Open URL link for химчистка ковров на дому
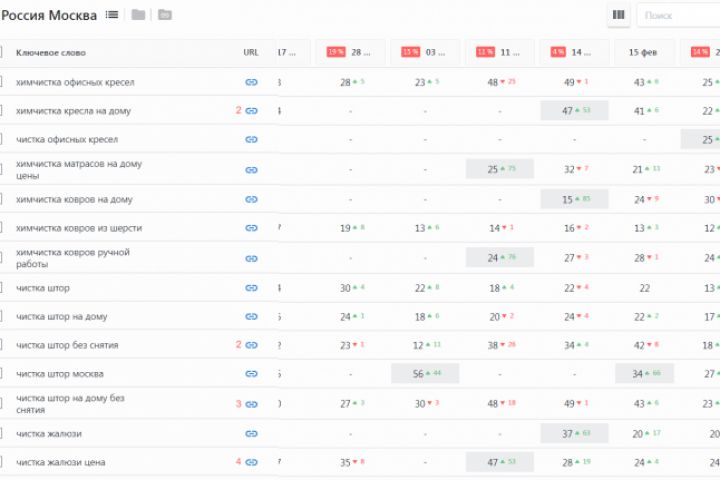This screenshot has height=480, width=720. 251,199
